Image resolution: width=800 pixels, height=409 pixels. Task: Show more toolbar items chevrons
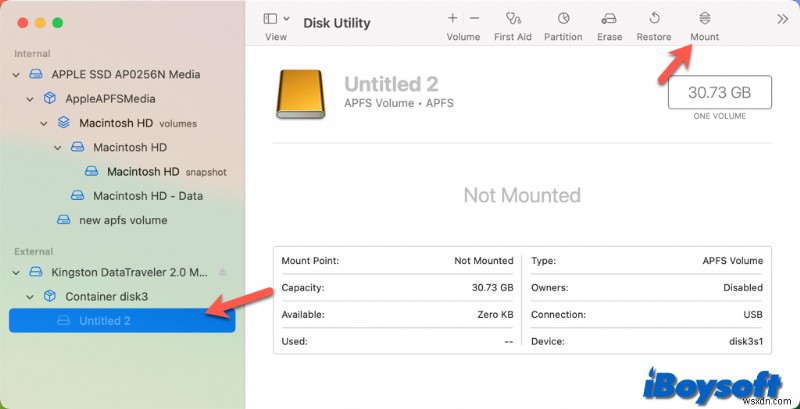tap(783, 19)
